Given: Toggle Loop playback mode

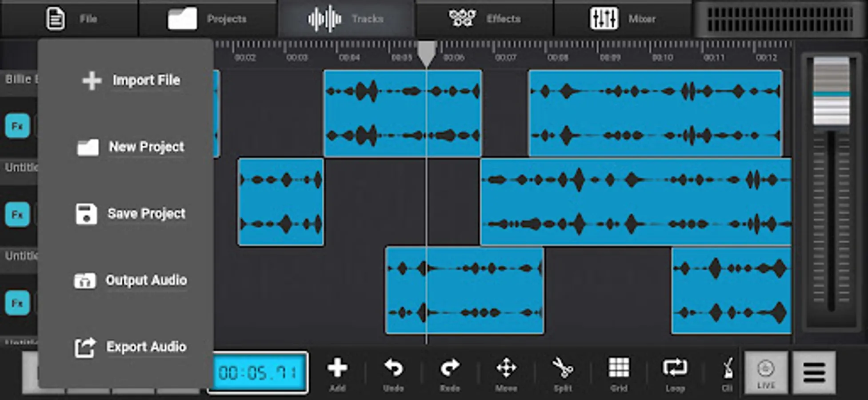Looking at the screenshot, I should click(675, 372).
